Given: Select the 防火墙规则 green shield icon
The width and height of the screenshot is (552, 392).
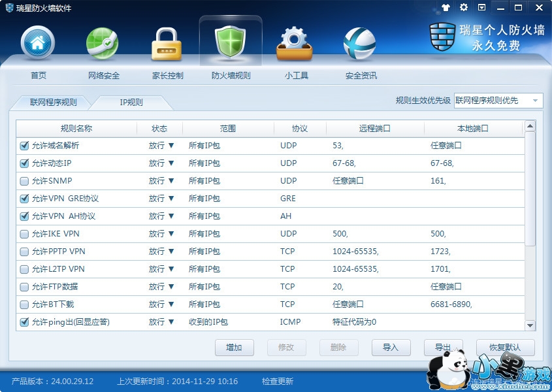Looking at the screenshot, I should [x=231, y=42].
